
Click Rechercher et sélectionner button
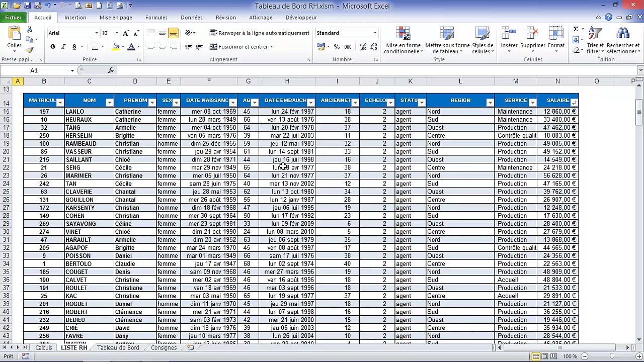click(x=623, y=40)
